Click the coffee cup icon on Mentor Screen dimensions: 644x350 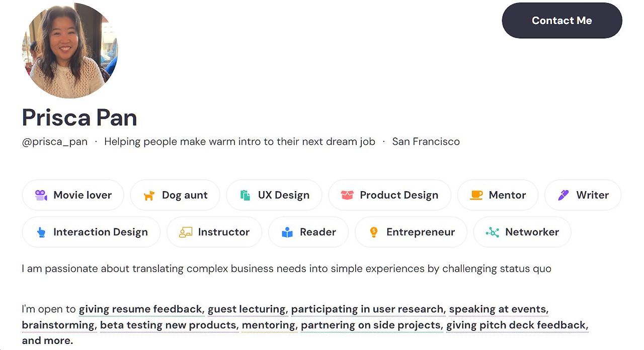pyautogui.click(x=476, y=195)
